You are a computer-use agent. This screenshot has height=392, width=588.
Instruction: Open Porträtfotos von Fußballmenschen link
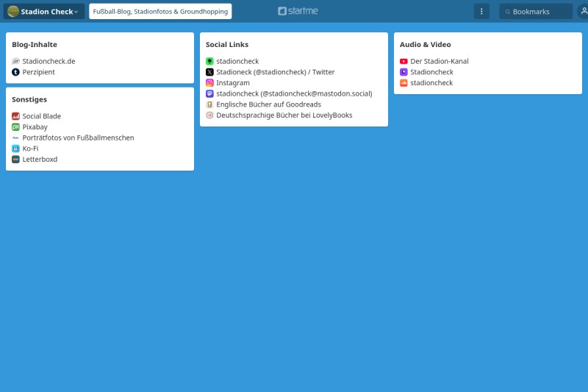coord(78,138)
